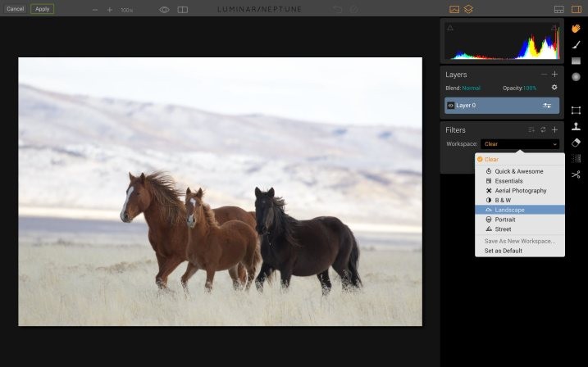
Task: Remove layer with Layers minus icon
Action: [544, 75]
